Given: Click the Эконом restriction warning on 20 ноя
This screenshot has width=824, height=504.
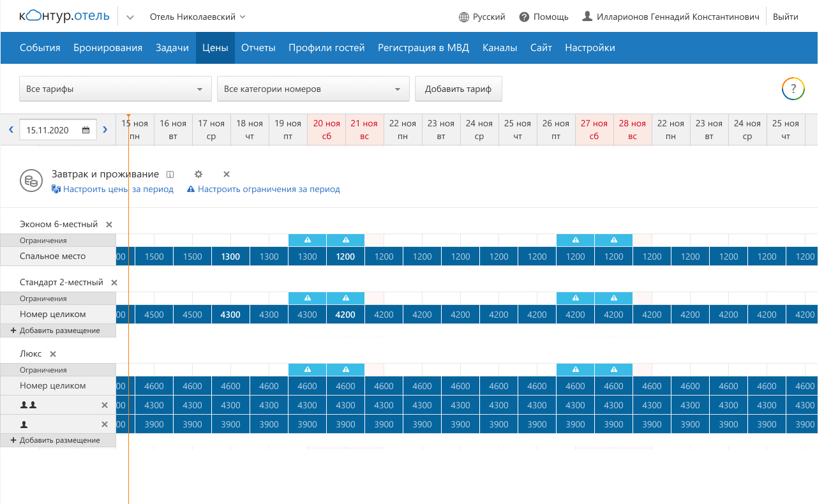Looking at the screenshot, I should coord(308,241).
